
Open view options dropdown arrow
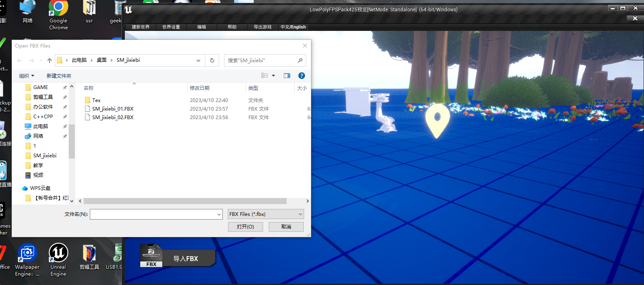coord(274,76)
